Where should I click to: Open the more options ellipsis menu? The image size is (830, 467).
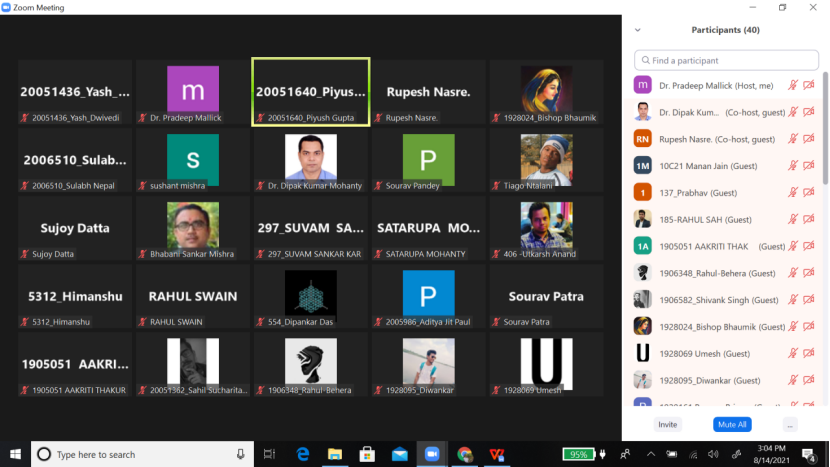coord(790,425)
